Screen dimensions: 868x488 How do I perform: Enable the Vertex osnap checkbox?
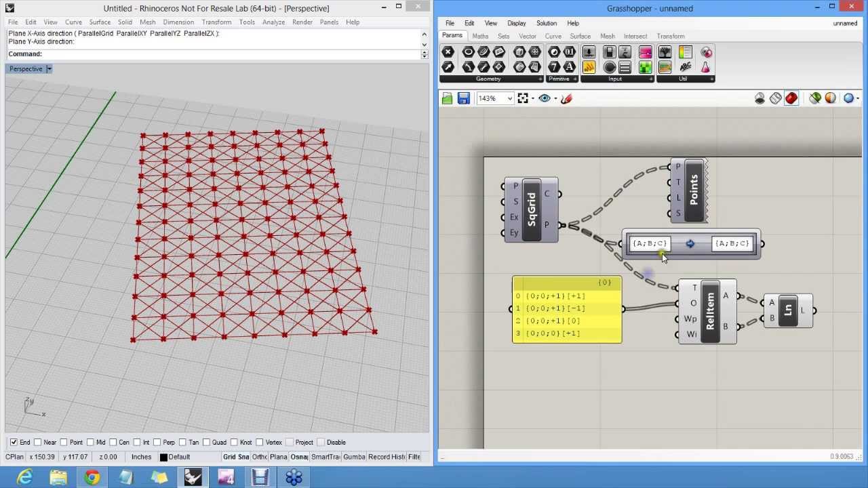tap(260, 443)
